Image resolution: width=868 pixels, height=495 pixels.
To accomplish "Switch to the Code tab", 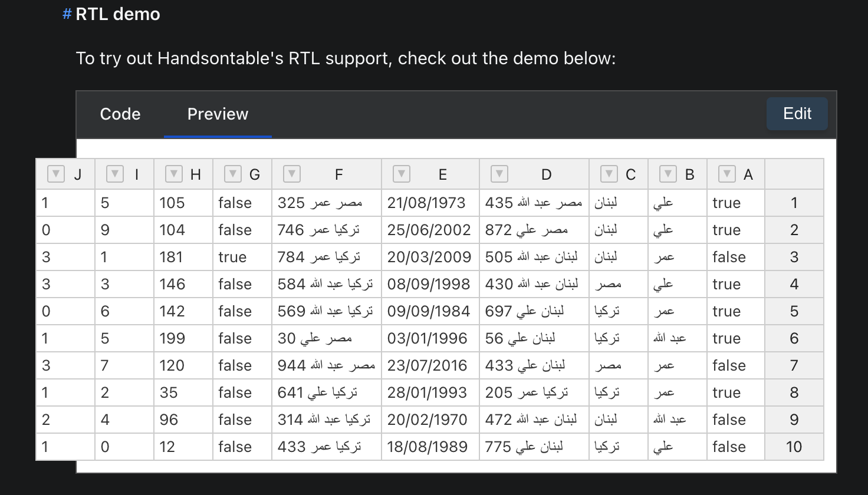I will tap(120, 114).
